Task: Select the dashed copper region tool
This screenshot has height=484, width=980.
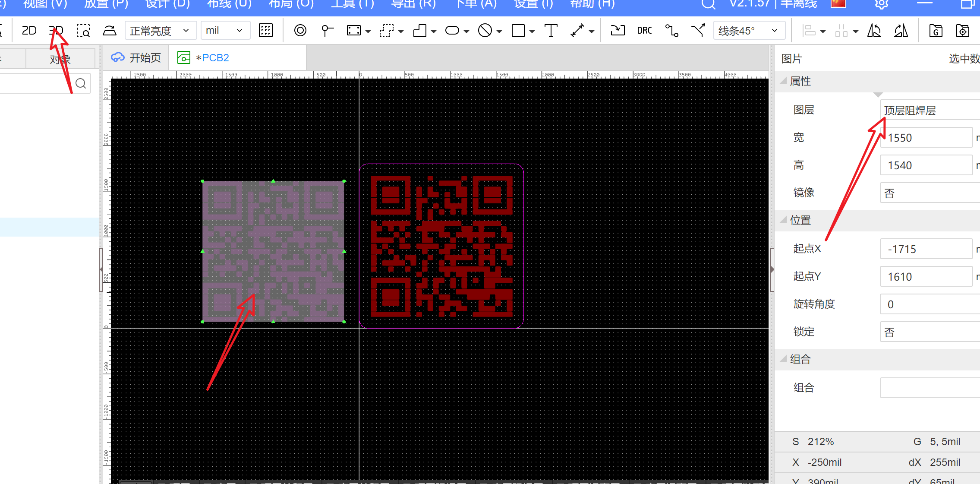Action: pos(387,31)
